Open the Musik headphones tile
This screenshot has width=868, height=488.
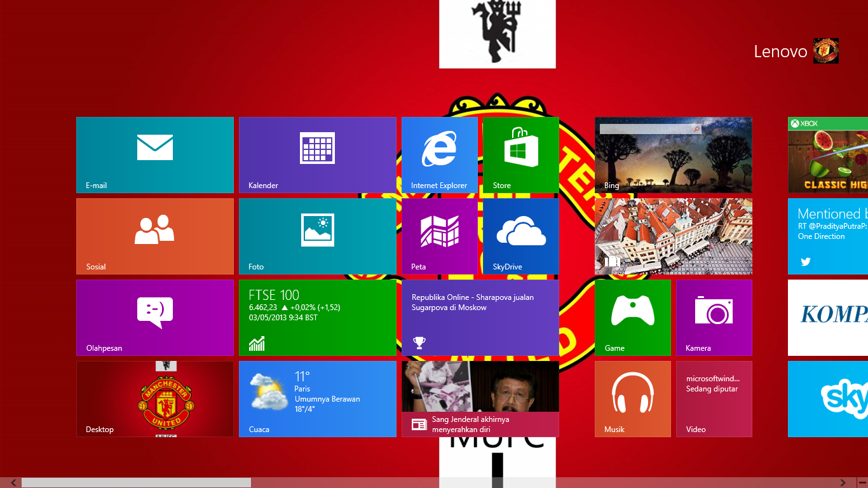click(x=633, y=399)
